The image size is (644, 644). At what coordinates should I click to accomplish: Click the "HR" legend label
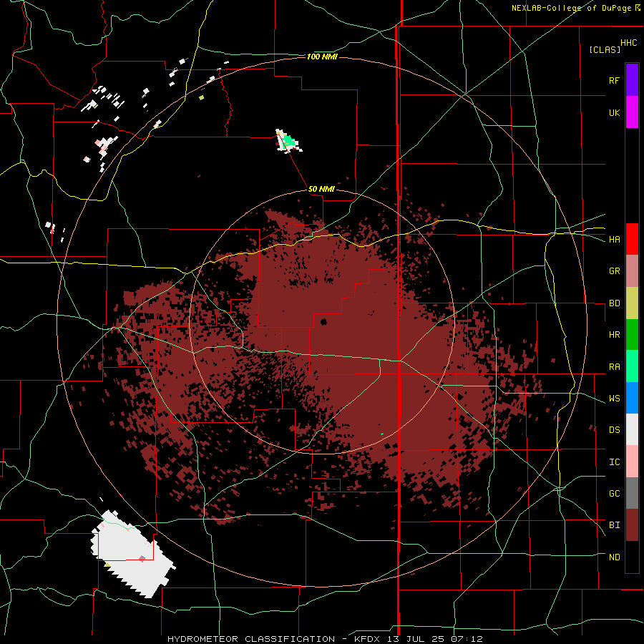[x=614, y=335]
